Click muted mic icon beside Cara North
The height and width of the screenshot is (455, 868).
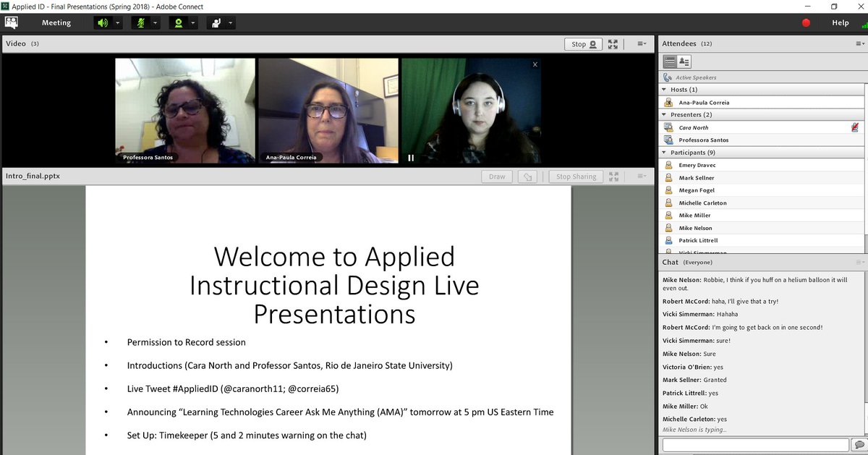[855, 127]
